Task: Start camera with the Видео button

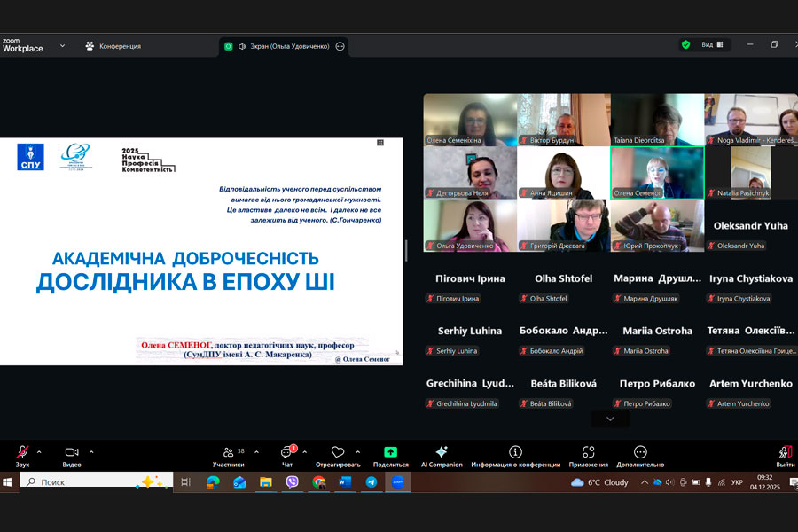Action: [x=72, y=456]
